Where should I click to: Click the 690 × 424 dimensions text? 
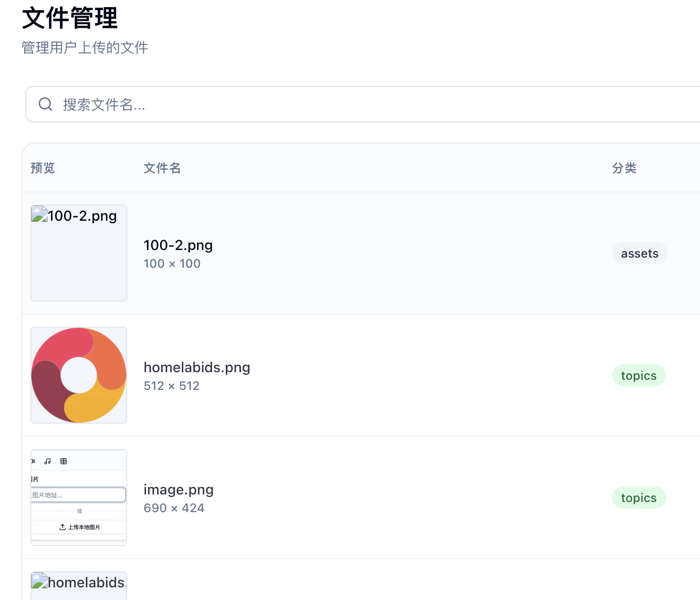[x=174, y=508]
